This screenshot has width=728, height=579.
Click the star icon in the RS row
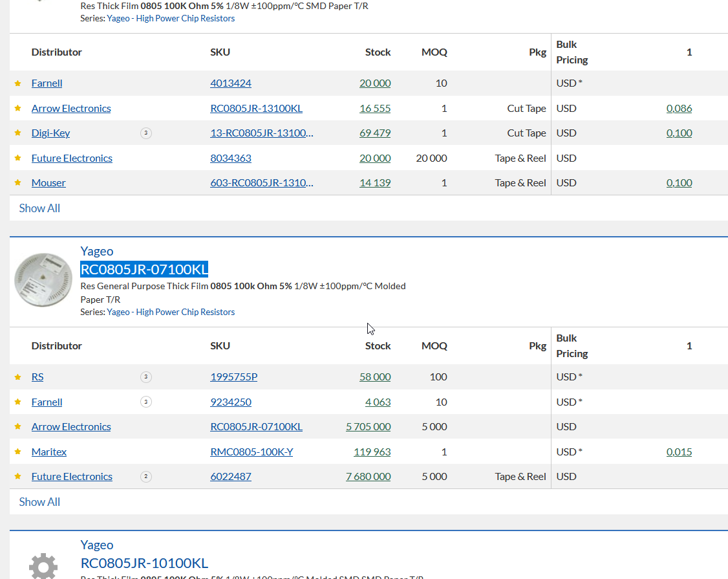pyautogui.click(x=18, y=377)
